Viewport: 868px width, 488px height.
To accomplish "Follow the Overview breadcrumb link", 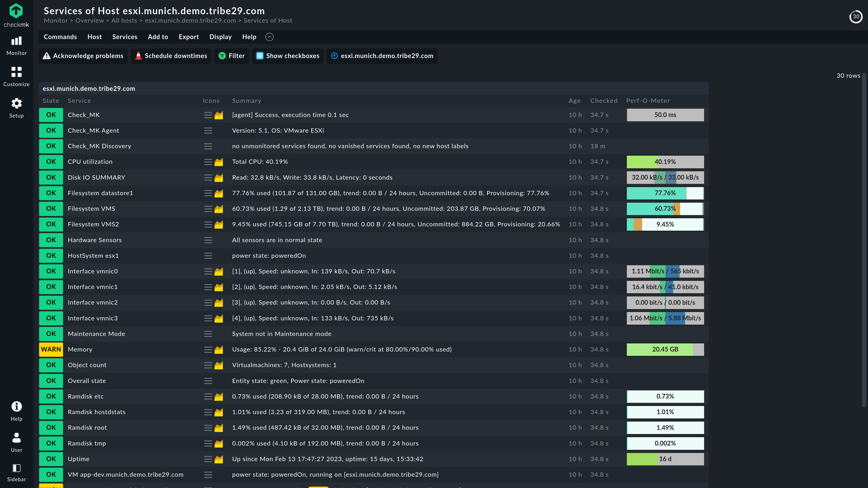I will 90,21.
